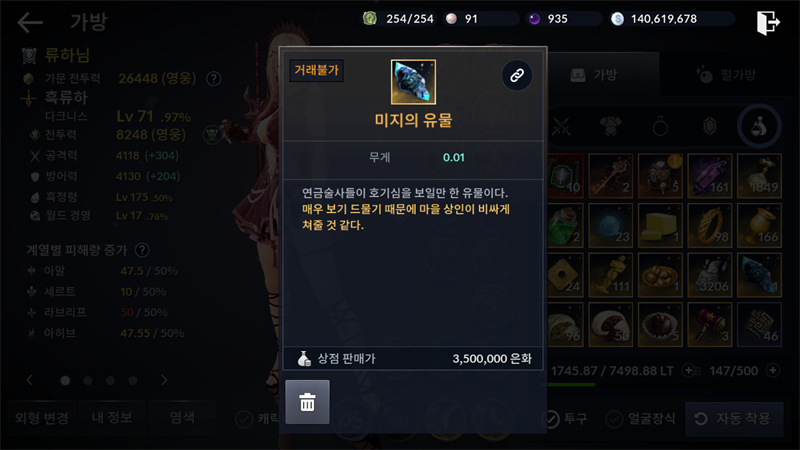Go to previous stats page with left chevron

click(x=30, y=380)
